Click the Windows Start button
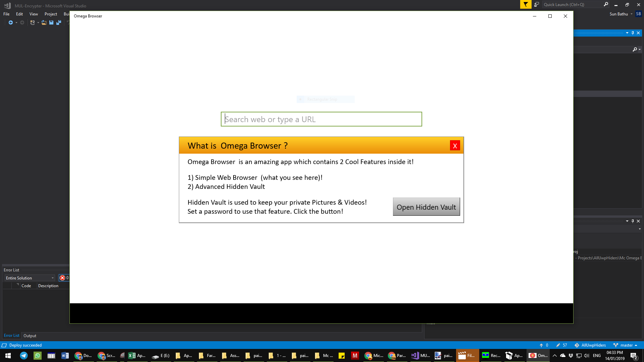This screenshot has height=362, width=644. 8,356
